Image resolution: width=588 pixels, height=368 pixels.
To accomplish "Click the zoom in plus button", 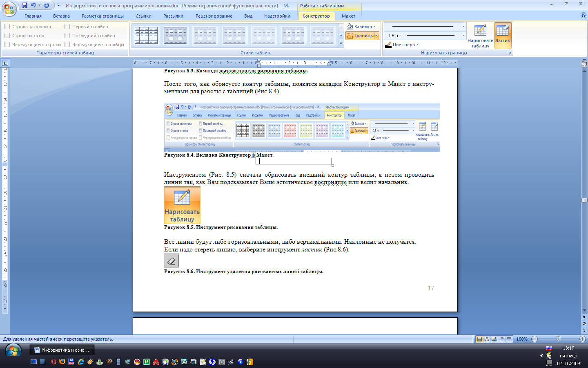I will [583, 339].
